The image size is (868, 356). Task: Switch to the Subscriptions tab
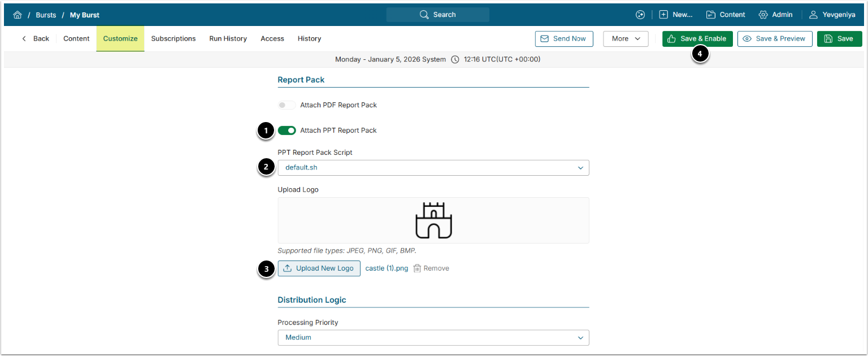pos(173,38)
